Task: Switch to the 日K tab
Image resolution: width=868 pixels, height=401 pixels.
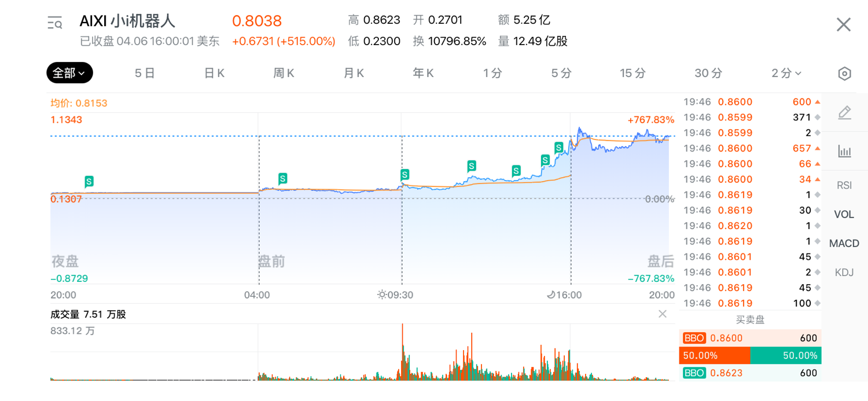Action: coord(214,73)
